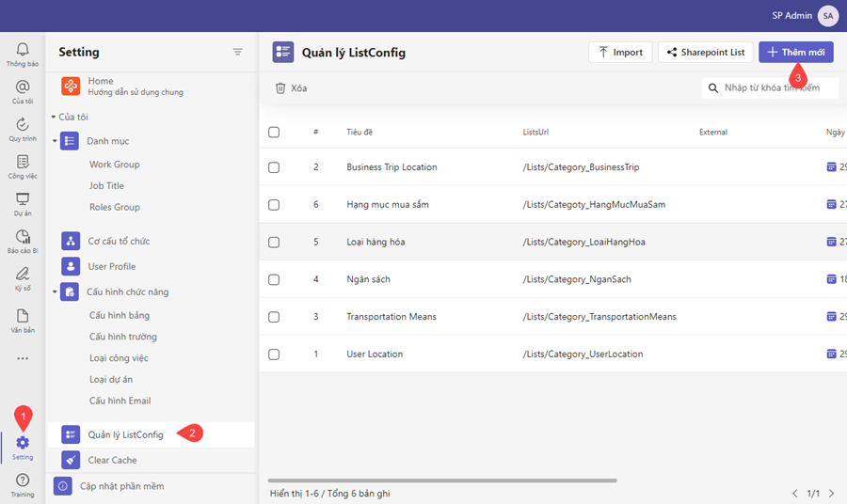
Task: Collapse the Của tôi tree section
Action: [x=54, y=117]
